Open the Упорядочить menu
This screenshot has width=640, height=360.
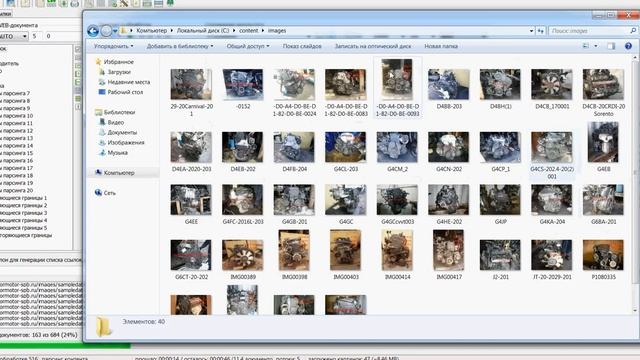113,46
